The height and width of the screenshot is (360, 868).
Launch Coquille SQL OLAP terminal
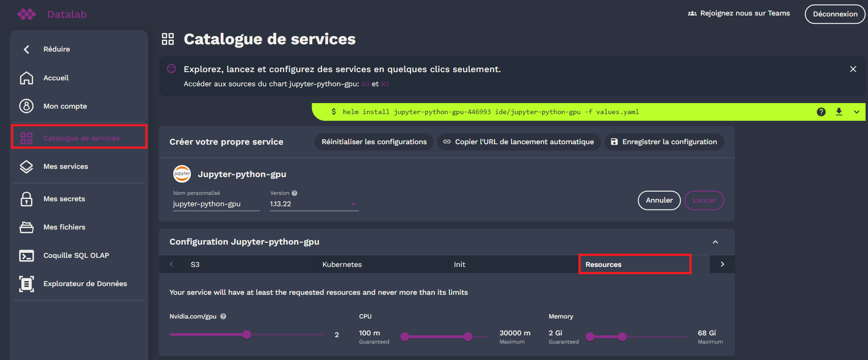point(26,256)
